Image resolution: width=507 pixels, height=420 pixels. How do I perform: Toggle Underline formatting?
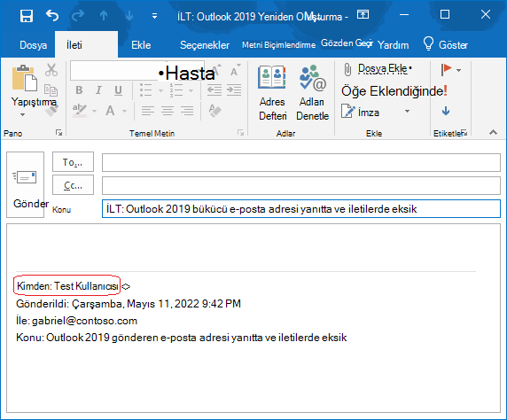coord(119,90)
